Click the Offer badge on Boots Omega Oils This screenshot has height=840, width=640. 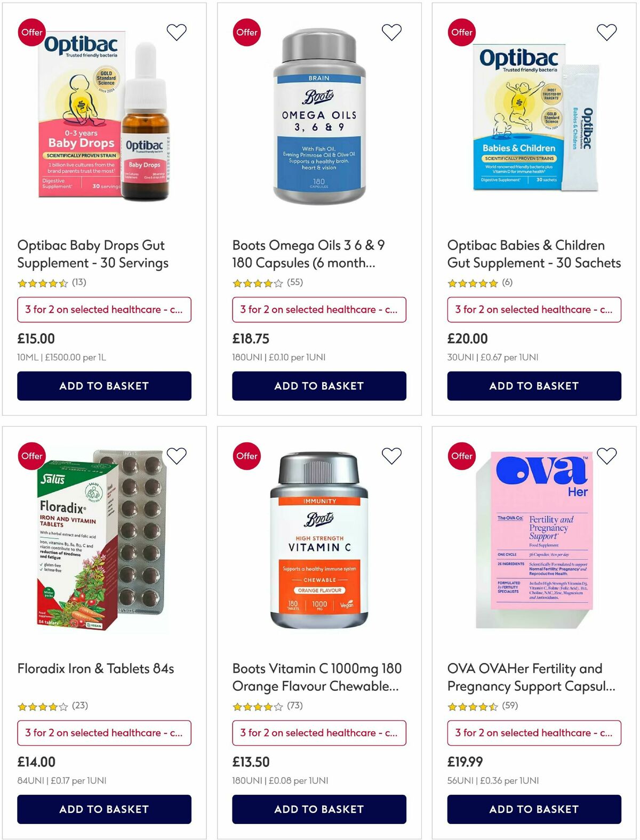[x=246, y=32]
